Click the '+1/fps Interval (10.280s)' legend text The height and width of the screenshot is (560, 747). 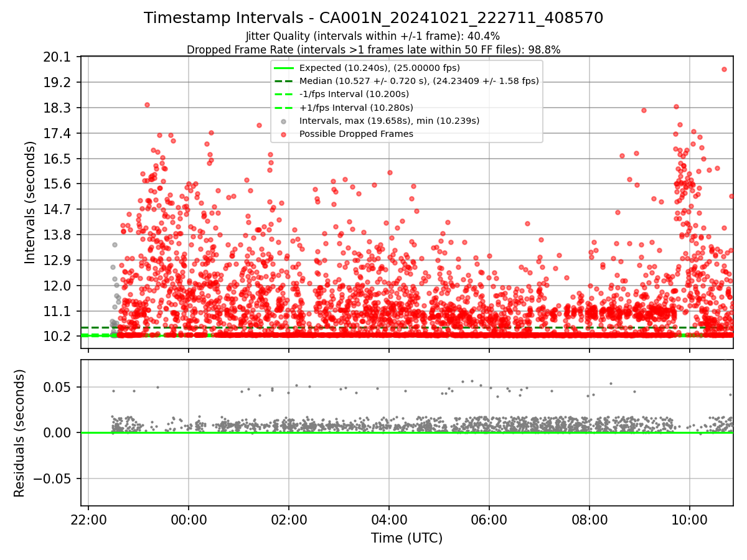coord(356,108)
